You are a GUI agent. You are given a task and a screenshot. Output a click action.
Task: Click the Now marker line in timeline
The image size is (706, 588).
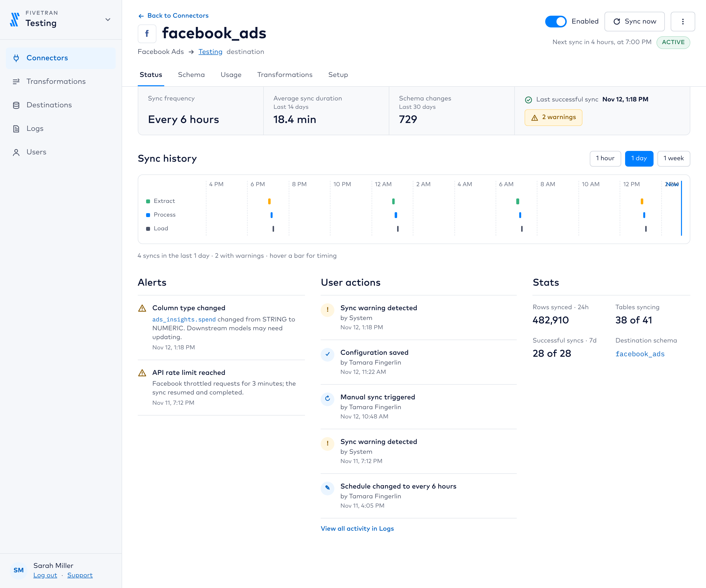[681, 208]
